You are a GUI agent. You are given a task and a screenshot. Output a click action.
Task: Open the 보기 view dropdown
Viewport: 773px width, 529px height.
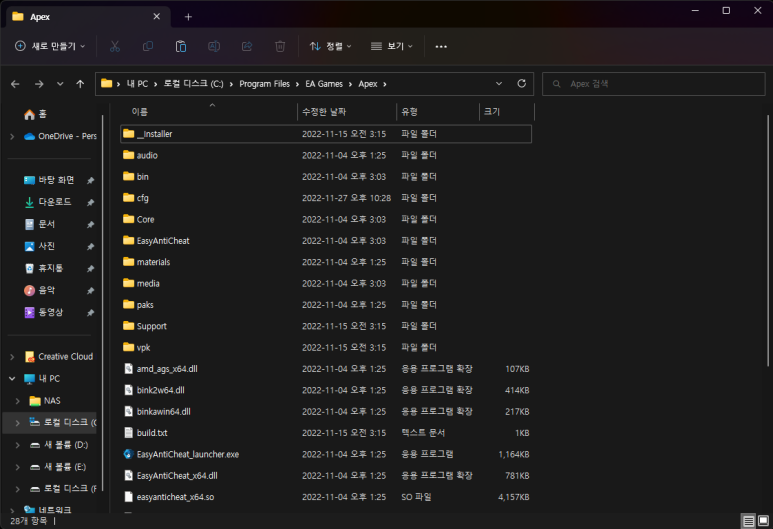pyautogui.click(x=391, y=46)
